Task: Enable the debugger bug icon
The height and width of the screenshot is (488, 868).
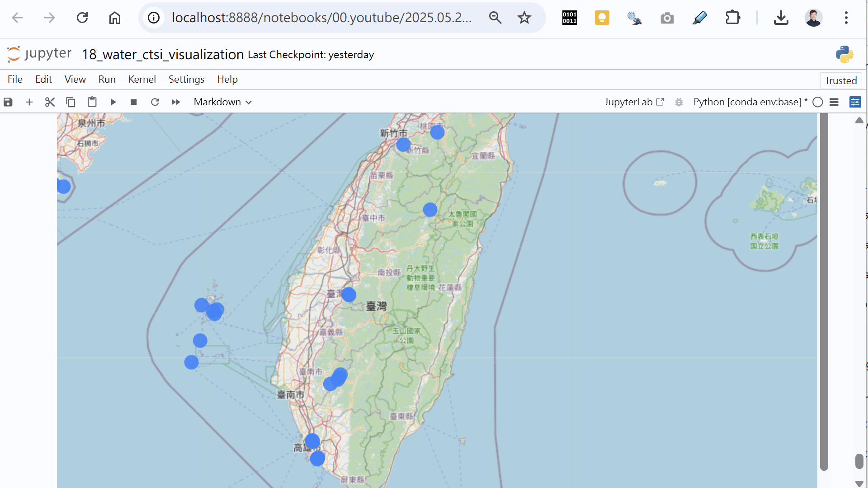Action: pos(679,102)
